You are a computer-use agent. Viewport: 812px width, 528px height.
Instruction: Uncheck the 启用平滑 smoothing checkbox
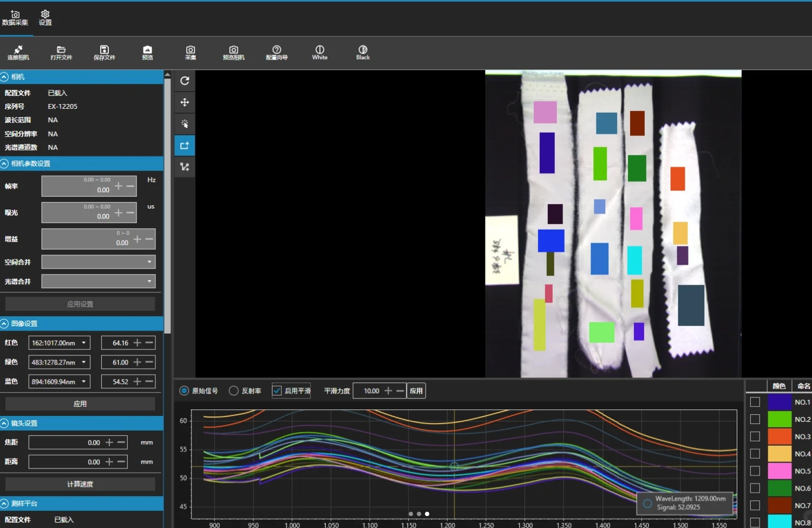[x=277, y=391]
